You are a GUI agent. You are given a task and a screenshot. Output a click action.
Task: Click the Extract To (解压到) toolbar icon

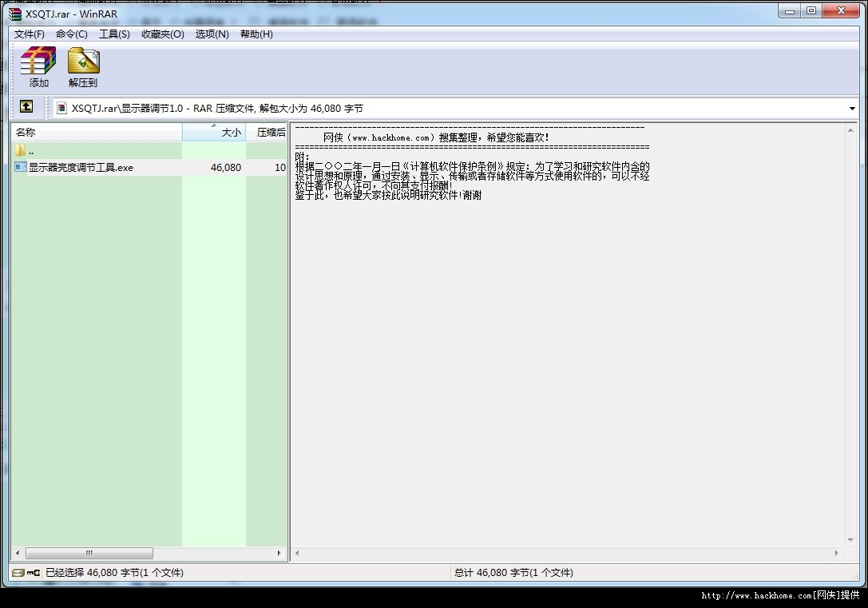coord(83,67)
